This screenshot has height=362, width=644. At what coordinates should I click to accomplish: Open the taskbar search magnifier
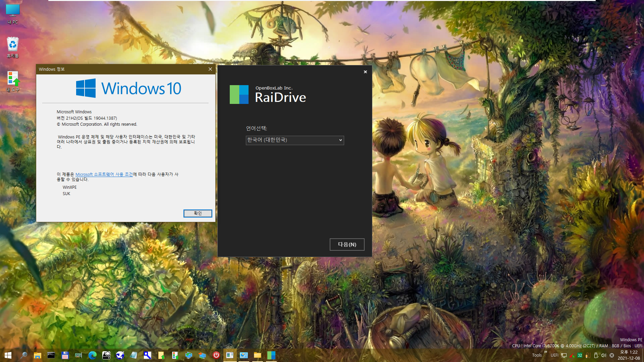24,355
